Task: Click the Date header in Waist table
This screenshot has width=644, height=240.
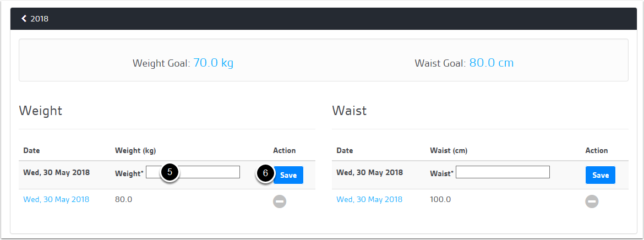Action: 345,151
